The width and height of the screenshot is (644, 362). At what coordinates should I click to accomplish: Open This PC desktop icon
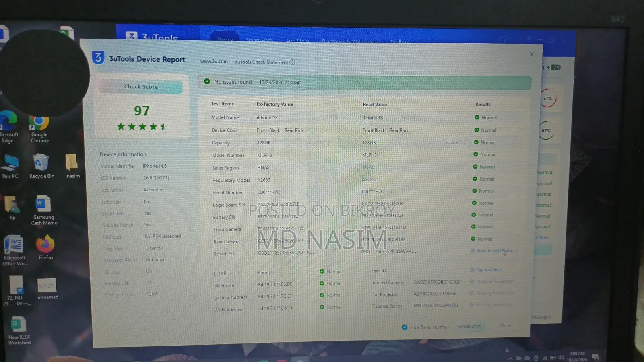(10, 166)
